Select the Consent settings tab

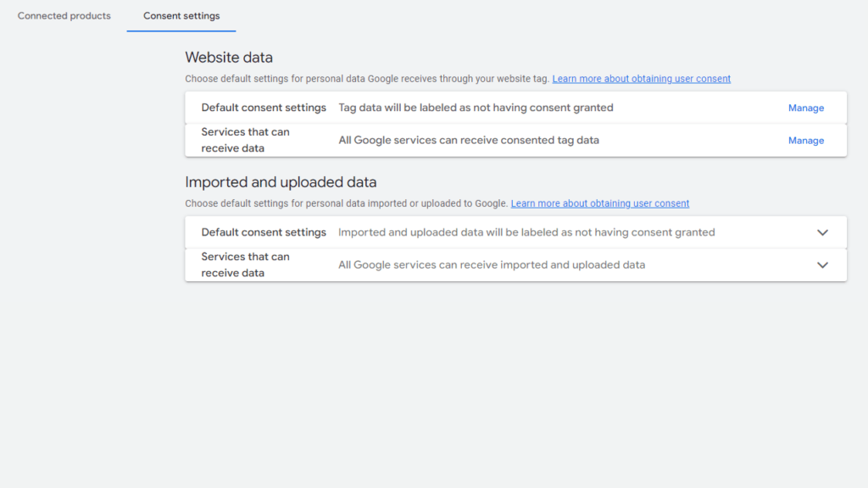[x=181, y=16]
